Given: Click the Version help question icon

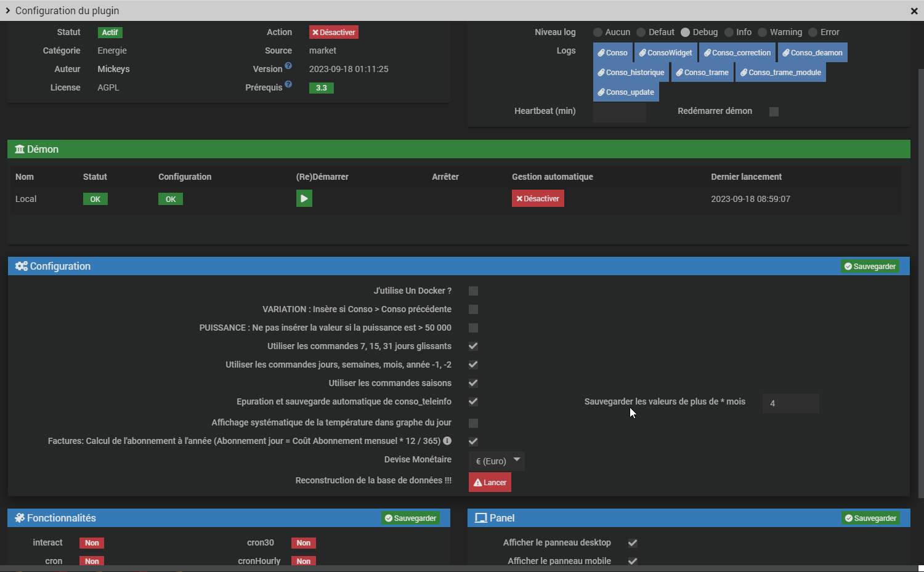Looking at the screenshot, I should point(288,66).
